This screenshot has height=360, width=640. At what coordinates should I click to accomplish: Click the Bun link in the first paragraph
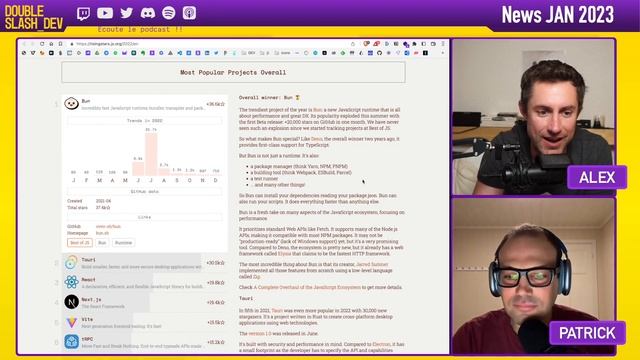318,110
